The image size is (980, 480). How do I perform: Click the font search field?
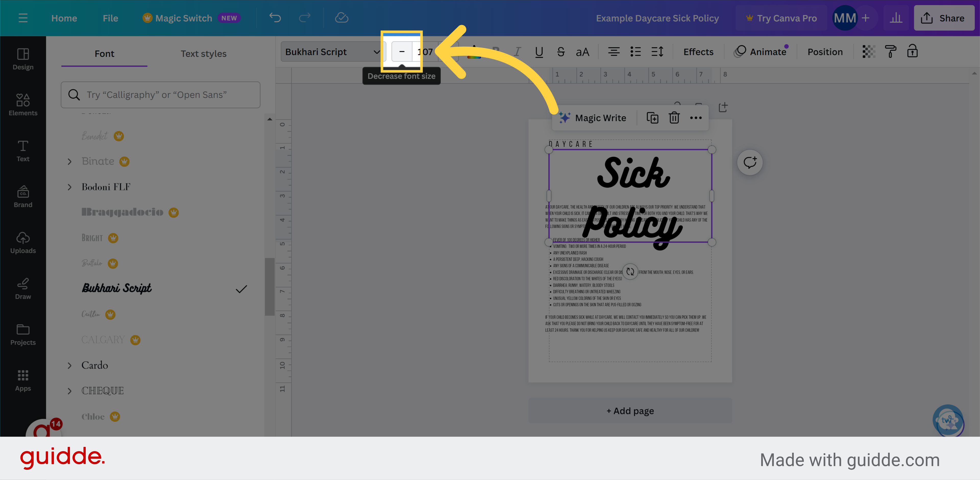coord(160,95)
